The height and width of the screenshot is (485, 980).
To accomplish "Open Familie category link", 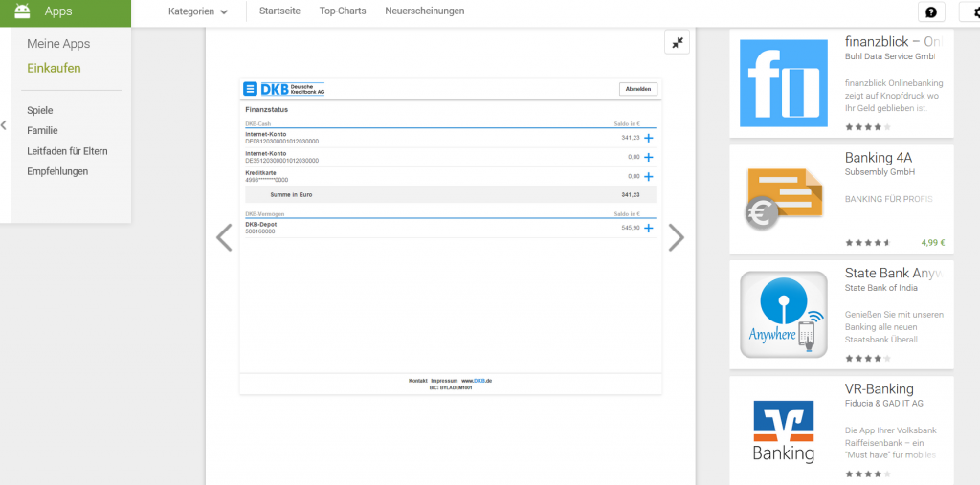I will pyautogui.click(x=42, y=131).
